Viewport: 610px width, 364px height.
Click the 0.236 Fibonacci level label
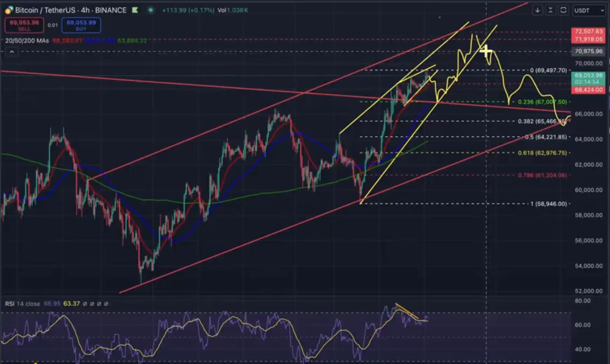coord(542,102)
